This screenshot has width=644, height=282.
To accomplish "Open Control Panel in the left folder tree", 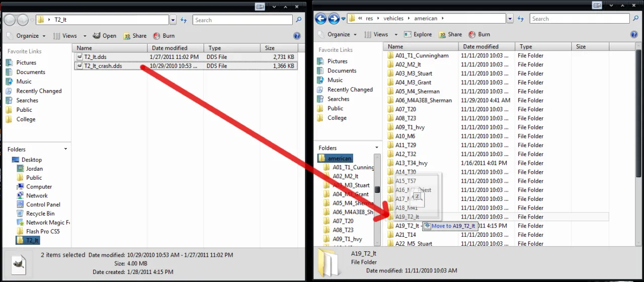I will tap(43, 204).
